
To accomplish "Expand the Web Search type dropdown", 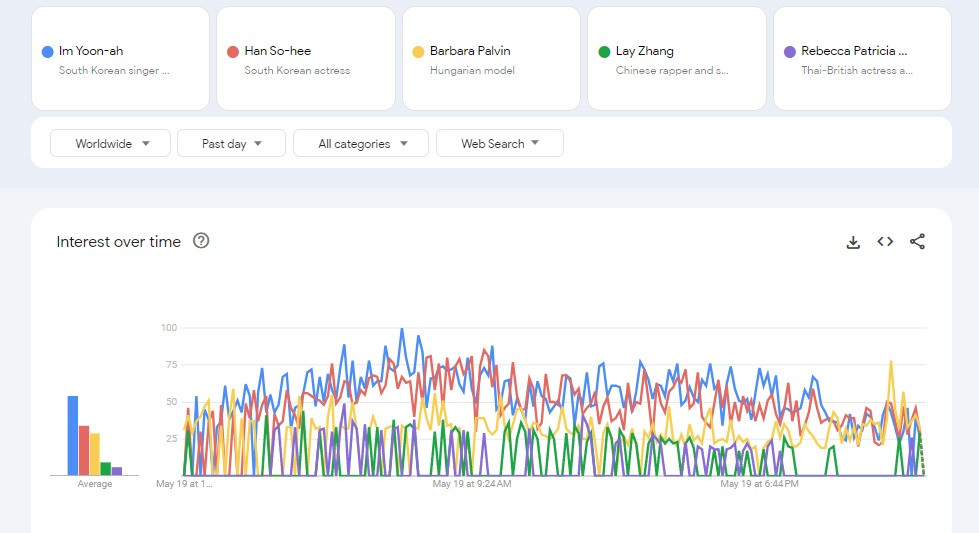I will 499,144.
